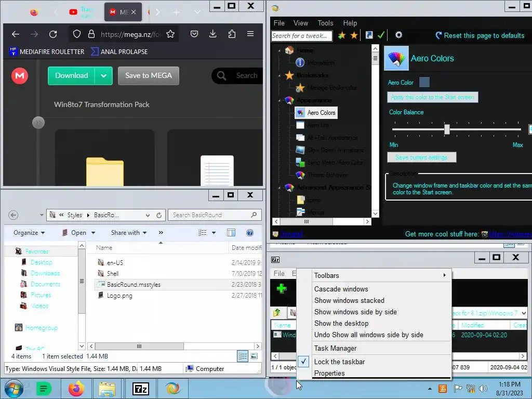Click the create shortcut icon in tweaker toolbar
This screenshot has width=532, height=399.
point(369,35)
